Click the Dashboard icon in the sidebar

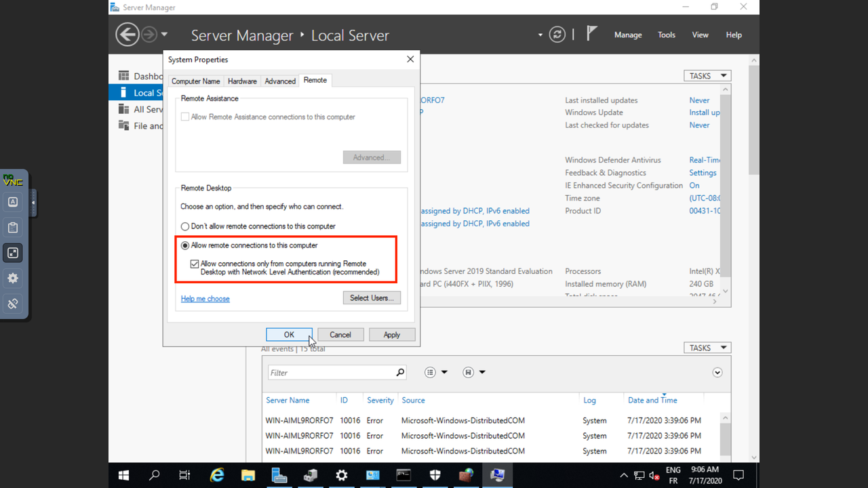[x=123, y=76]
